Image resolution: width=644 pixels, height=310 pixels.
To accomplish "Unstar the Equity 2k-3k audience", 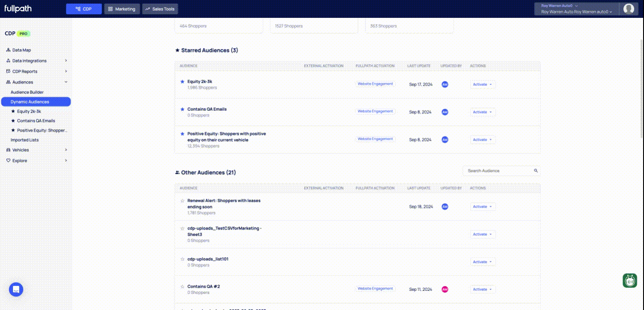I will tap(182, 82).
